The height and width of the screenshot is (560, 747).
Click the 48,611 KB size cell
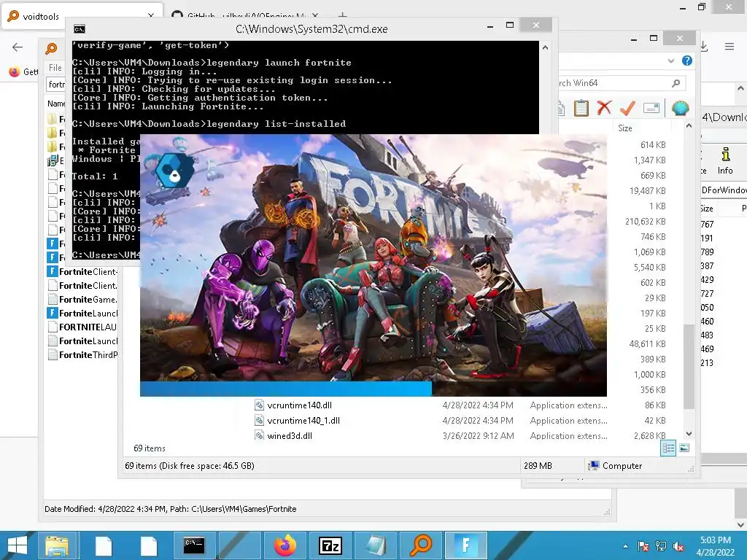tap(648, 344)
